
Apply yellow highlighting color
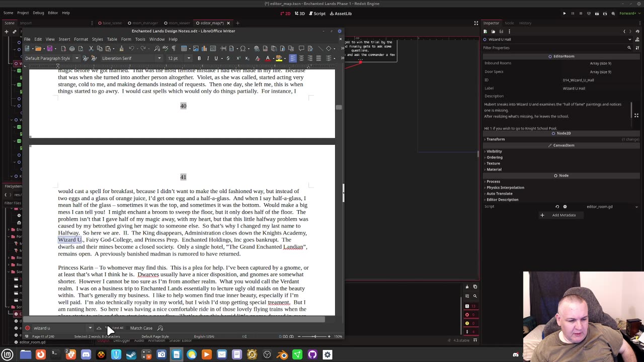(x=279, y=58)
